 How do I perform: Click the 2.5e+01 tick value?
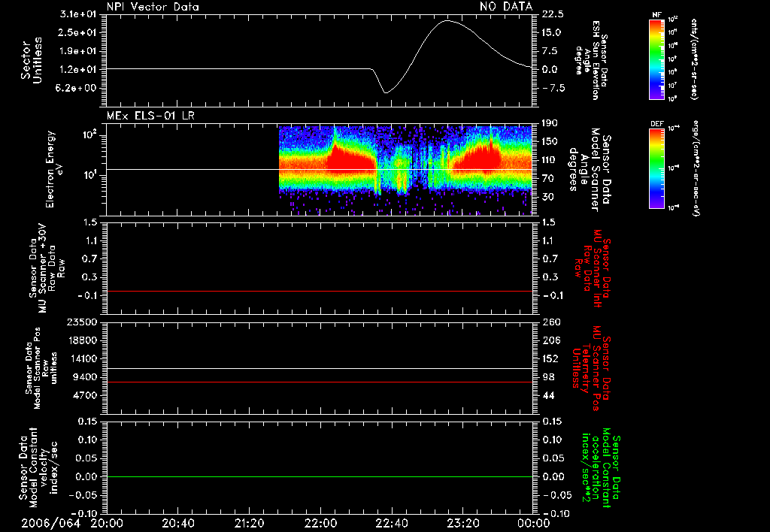pyautogui.click(x=78, y=32)
